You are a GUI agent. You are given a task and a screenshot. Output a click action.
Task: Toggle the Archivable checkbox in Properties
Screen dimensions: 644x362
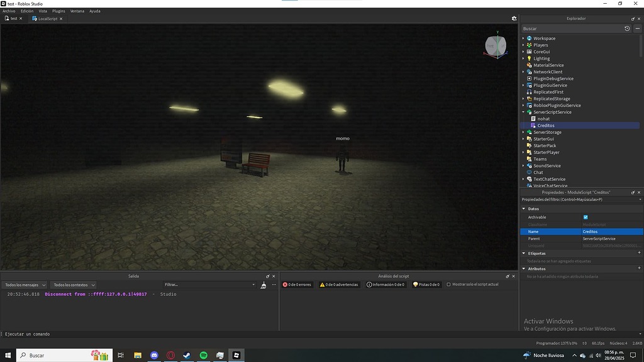pyautogui.click(x=585, y=216)
